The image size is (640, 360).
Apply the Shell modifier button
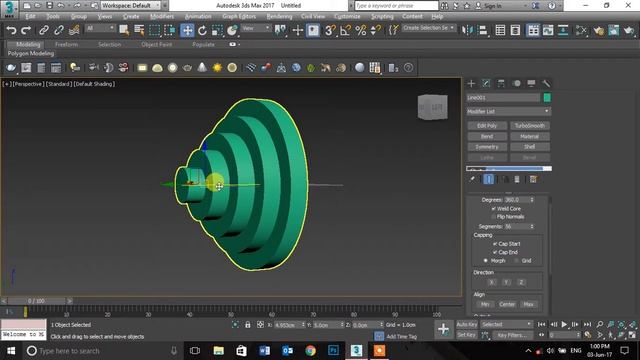[x=529, y=147]
